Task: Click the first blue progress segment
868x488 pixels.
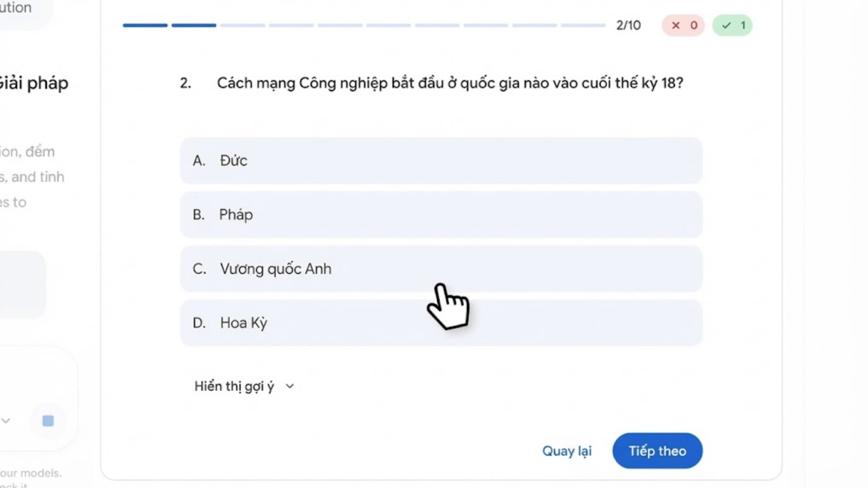Action: pos(145,25)
